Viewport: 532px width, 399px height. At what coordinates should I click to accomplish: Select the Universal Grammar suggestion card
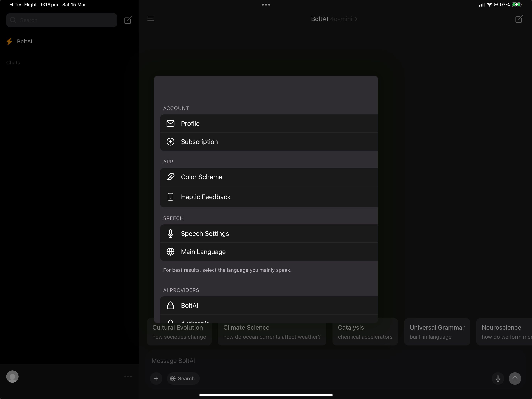pyautogui.click(x=437, y=332)
